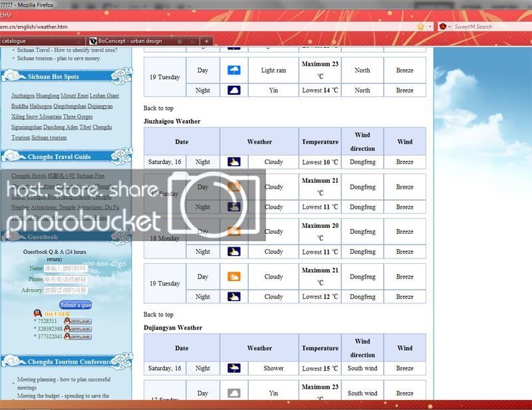Click 'Light rain' weather cell
The image size is (532, 410).
pos(273,70)
